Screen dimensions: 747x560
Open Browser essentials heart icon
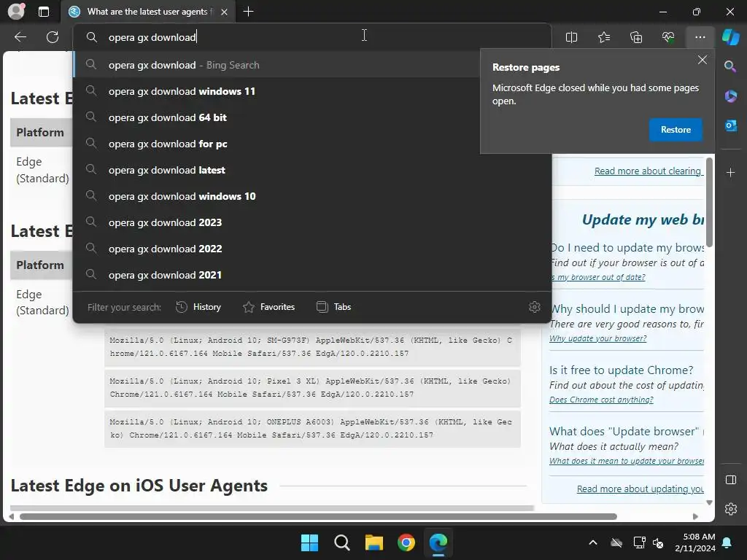pos(668,37)
